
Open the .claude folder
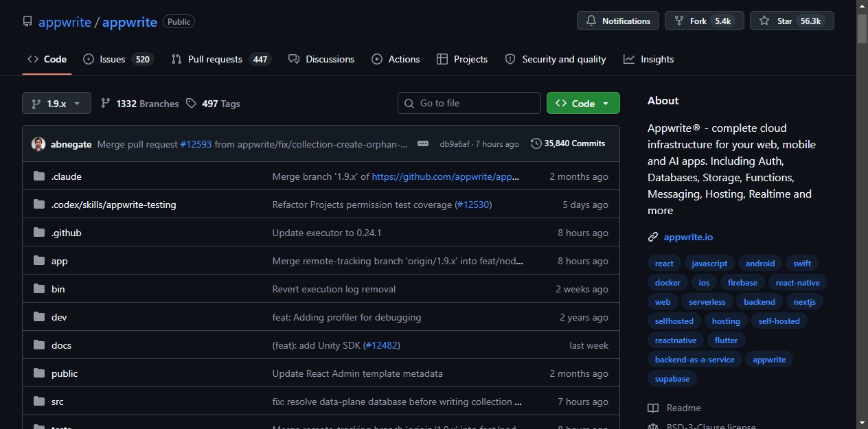tap(67, 176)
